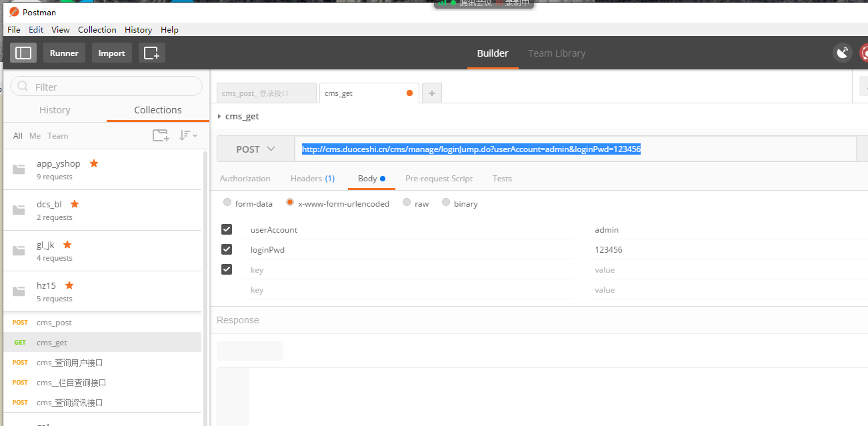Switch to the cms_get request tab

pos(369,93)
